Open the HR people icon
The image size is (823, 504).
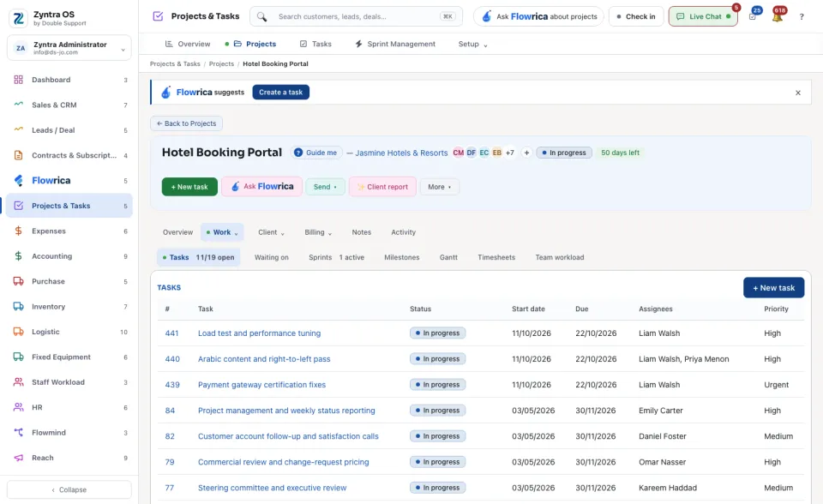[18, 407]
